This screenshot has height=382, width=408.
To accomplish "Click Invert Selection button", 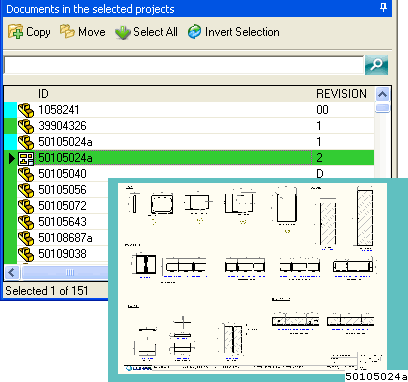I will (233, 32).
